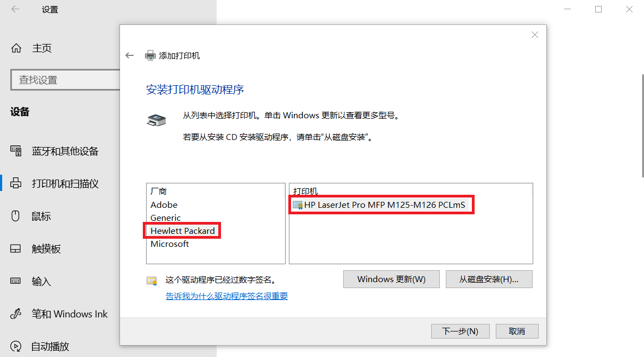
Task: Click the Home icon beside 主页
Action: [16, 48]
